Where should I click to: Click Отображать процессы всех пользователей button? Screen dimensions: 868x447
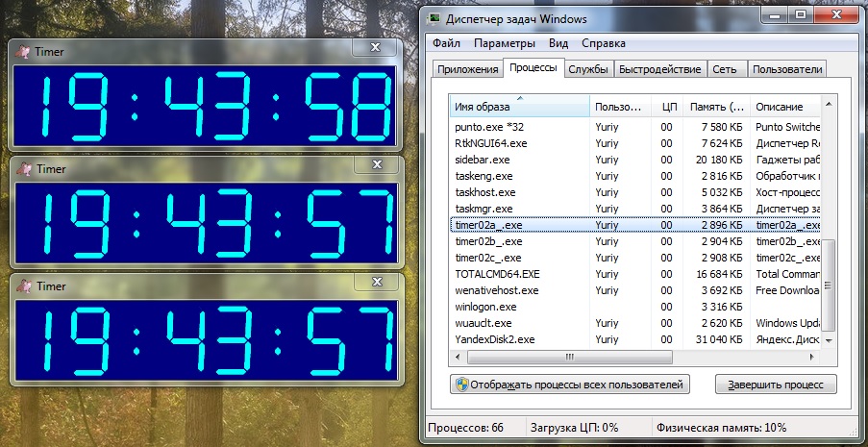pyautogui.click(x=569, y=385)
